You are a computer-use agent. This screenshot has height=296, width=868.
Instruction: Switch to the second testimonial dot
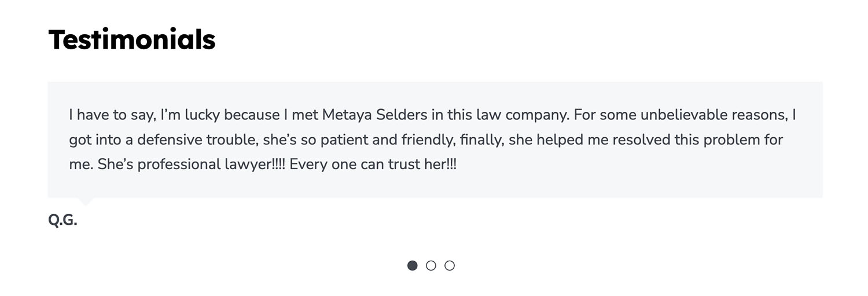(x=431, y=265)
